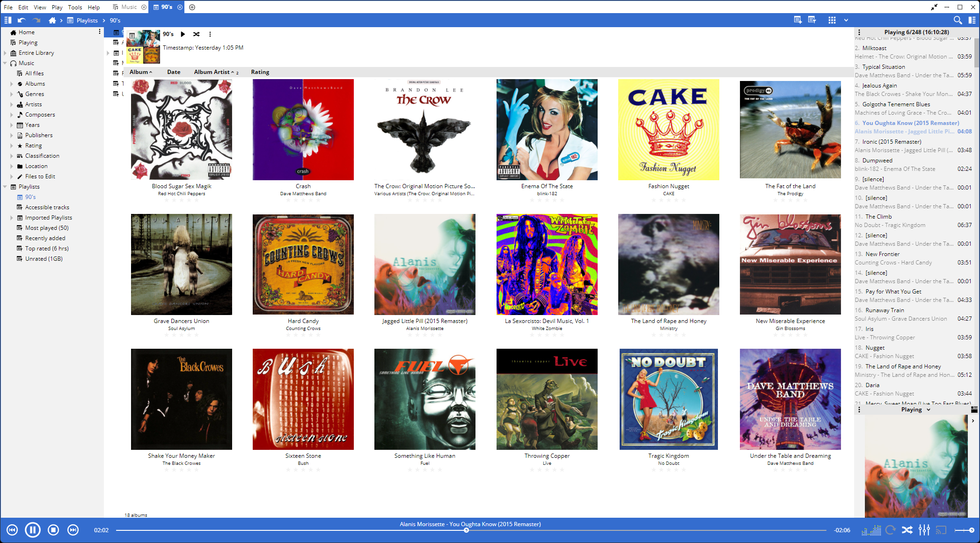The height and width of the screenshot is (543, 980).
Task: Open the Fashion Nugget album cover
Action: [668, 130]
